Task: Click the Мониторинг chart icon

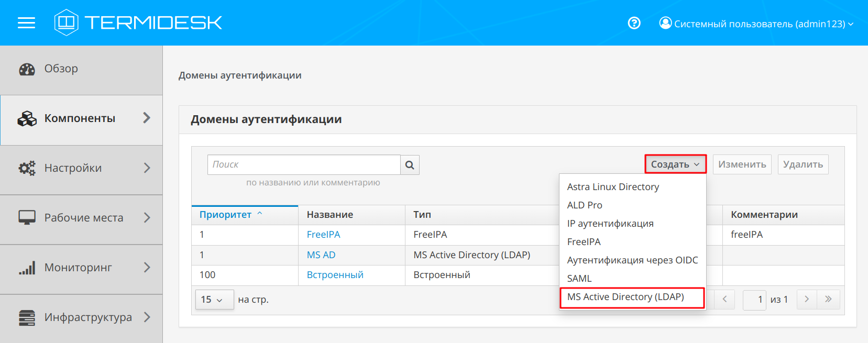Action: point(27,268)
